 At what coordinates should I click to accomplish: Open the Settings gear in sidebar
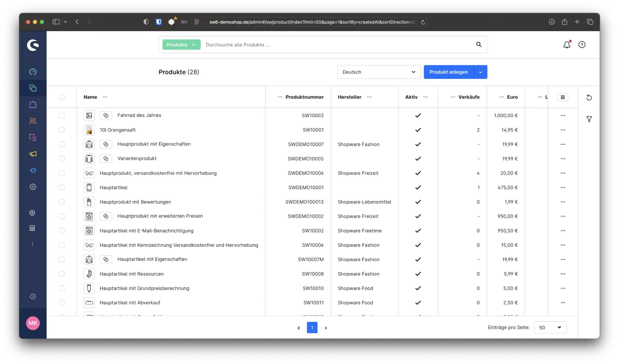(33, 187)
